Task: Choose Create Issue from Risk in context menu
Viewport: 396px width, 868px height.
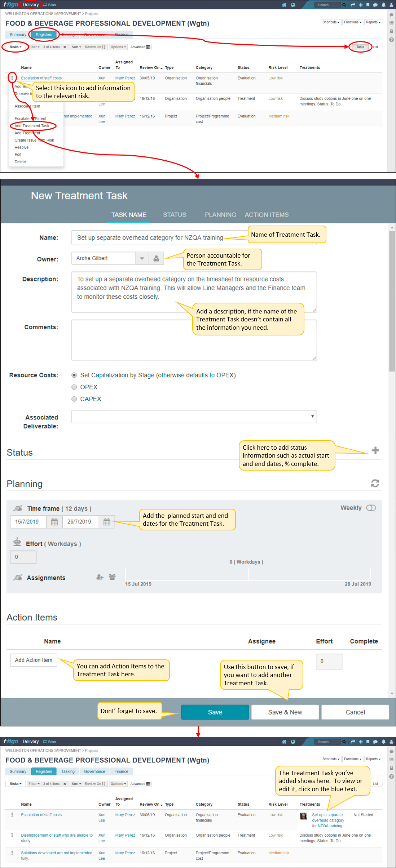Action: (x=34, y=140)
